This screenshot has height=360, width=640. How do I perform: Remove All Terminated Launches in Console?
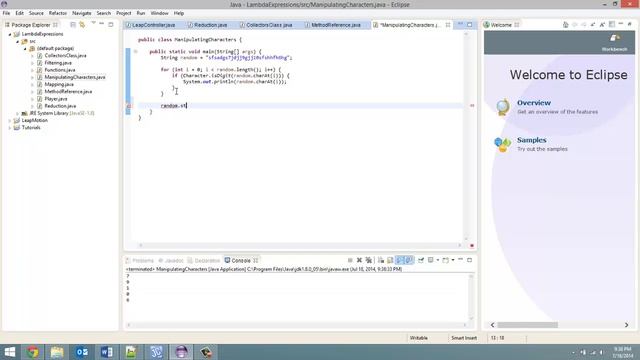click(369, 260)
